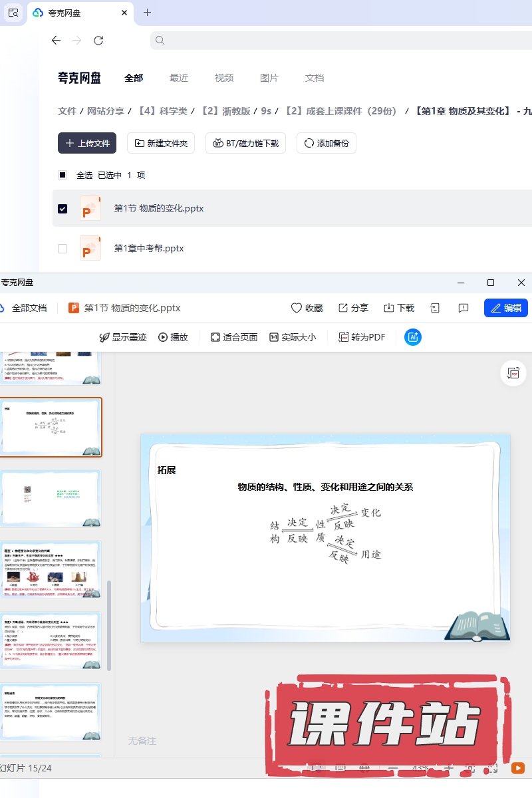Click the save-to-drive icon beside 下载
Screen dimensions: 532x798
tap(435, 308)
